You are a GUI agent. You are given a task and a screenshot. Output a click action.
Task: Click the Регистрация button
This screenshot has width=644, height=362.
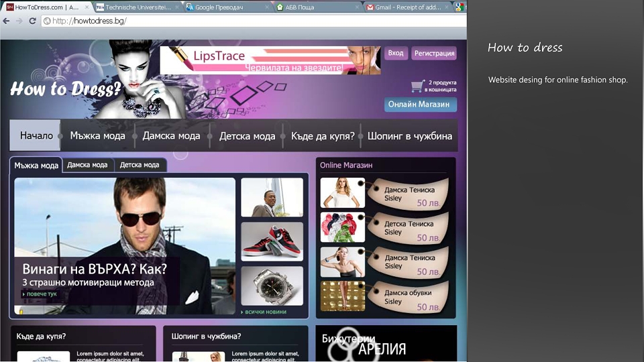coord(434,53)
